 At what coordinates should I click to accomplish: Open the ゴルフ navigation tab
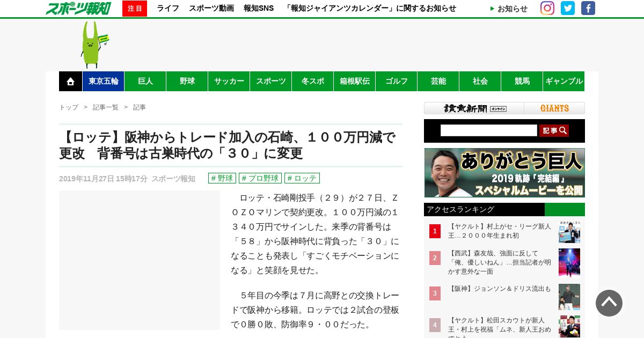397,81
